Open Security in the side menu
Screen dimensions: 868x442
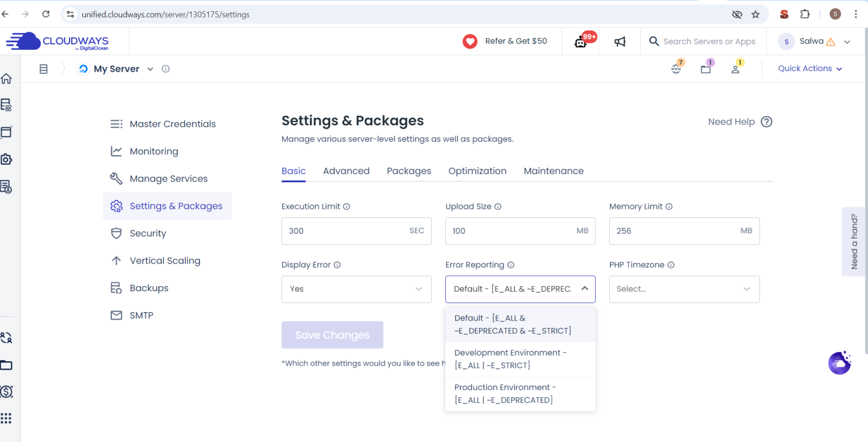click(x=167, y=233)
